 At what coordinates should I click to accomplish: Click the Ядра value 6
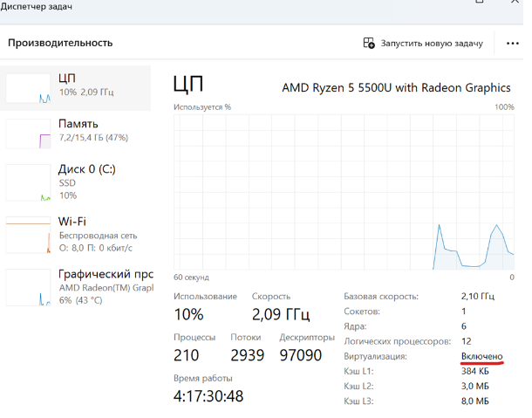pos(464,326)
